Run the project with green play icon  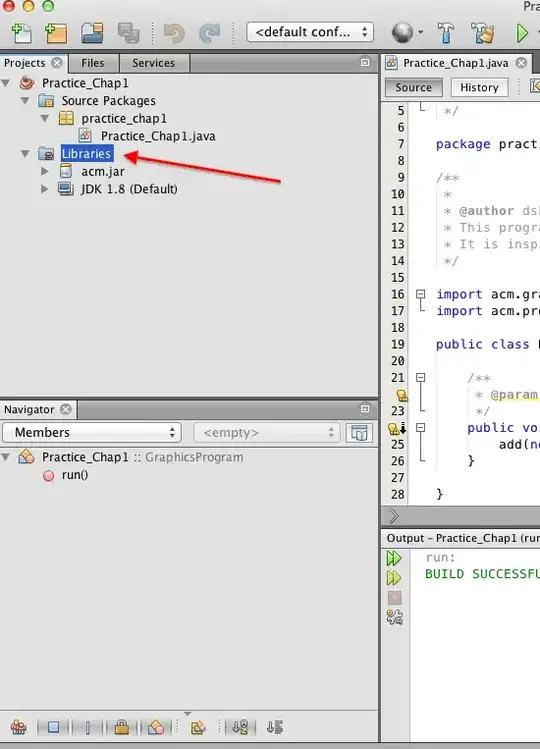point(522,33)
